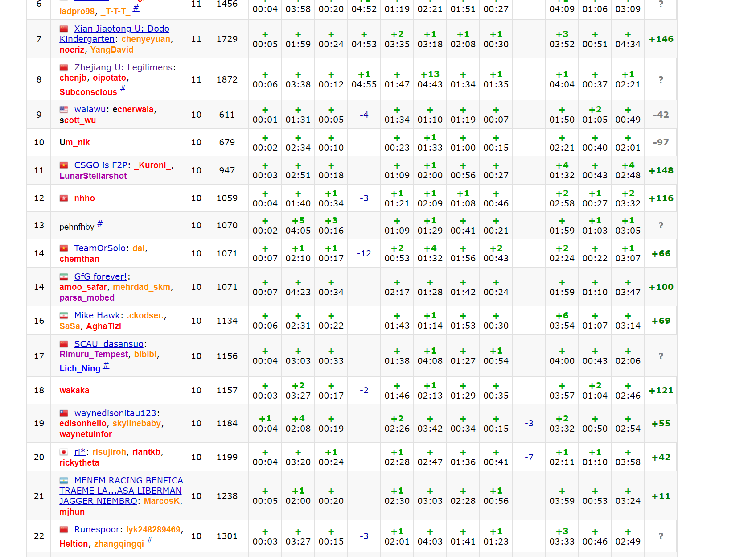Image resolution: width=756 pixels, height=557 pixels.
Task: Click the -12 attempt cell in TeamOrSolo row
Action: click(364, 254)
